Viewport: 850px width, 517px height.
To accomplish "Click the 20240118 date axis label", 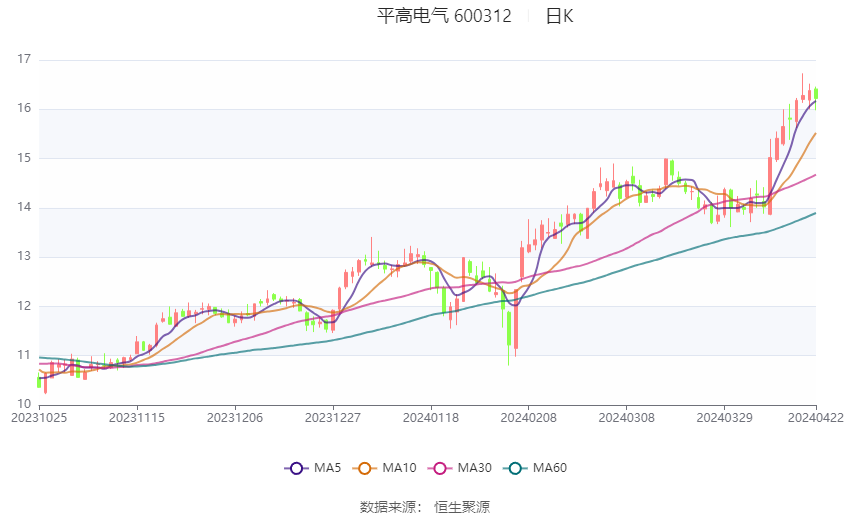I will tap(431, 418).
